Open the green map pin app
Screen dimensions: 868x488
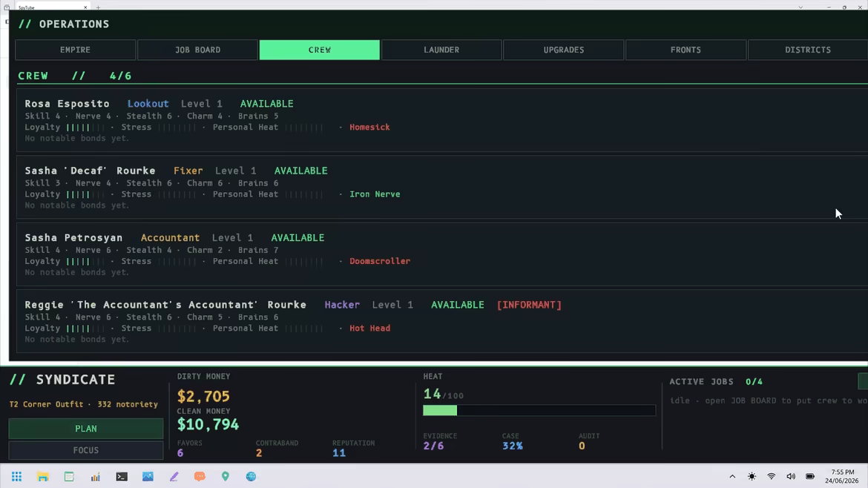[x=226, y=476]
